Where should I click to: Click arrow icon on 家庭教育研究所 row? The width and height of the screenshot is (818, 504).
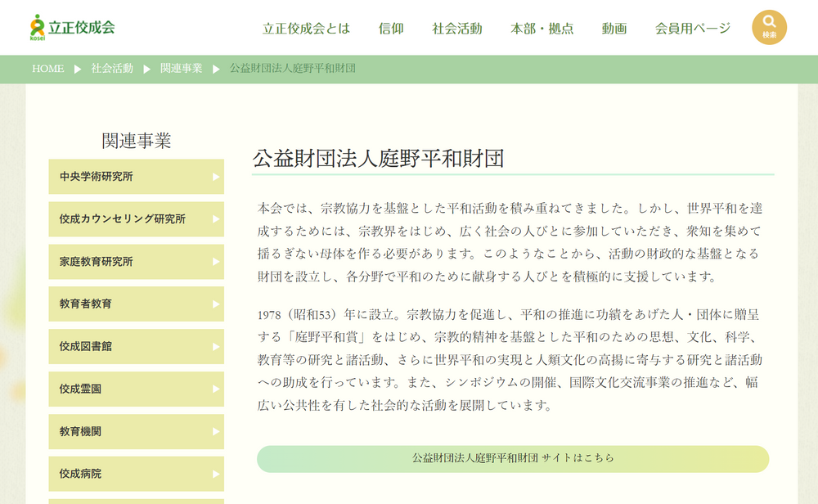216,262
